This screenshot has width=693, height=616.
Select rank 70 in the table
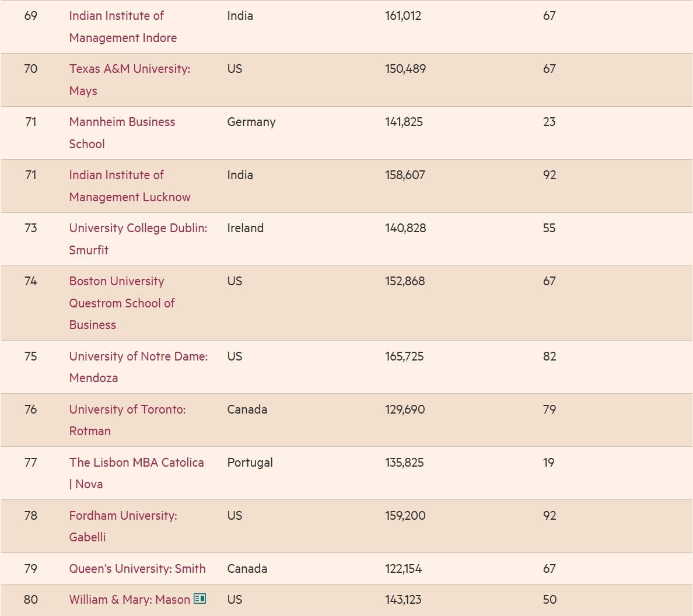click(x=30, y=69)
